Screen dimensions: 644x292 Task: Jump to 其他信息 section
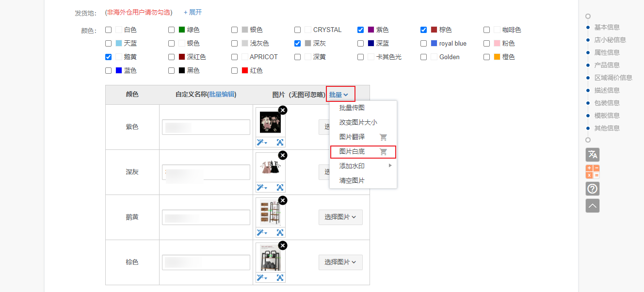[607, 128]
